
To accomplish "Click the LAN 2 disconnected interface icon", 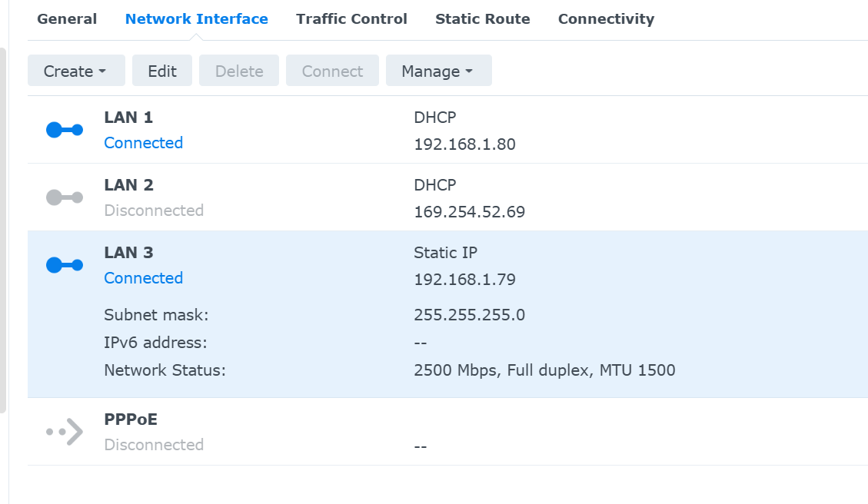I will tap(65, 197).
